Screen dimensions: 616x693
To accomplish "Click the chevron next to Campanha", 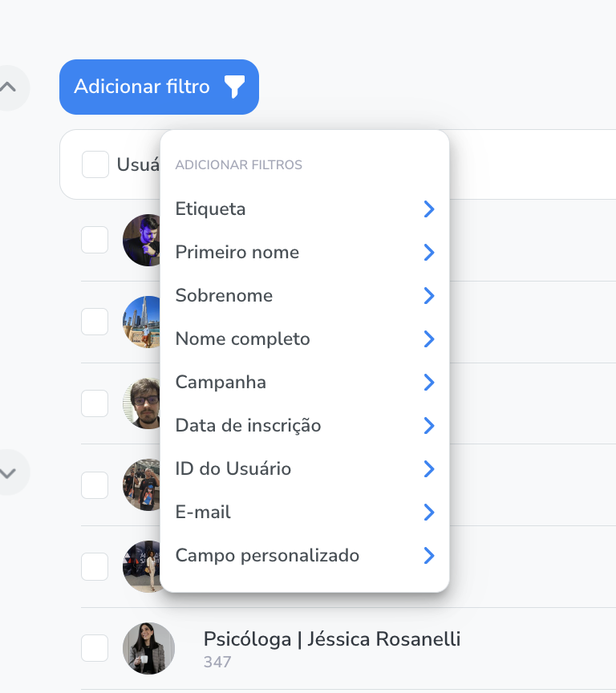I will pyautogui.click(x=429, y=383).
